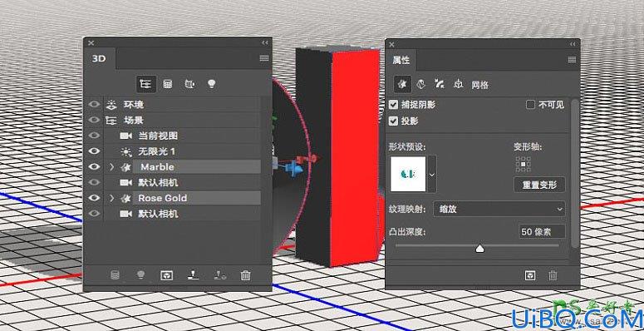644x331 pixels.
Task: Select the Marble layer row
Action: coord(182,167)
